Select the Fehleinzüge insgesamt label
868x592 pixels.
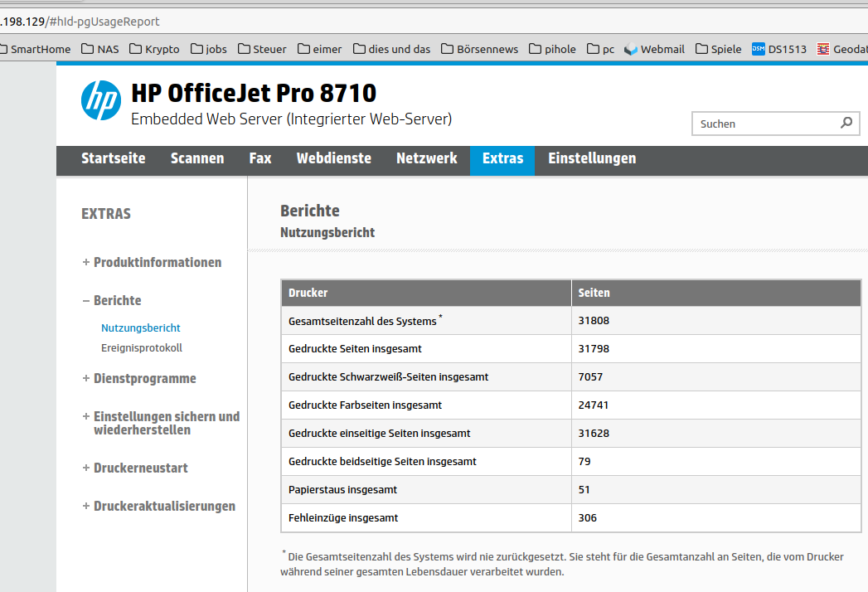342,518
